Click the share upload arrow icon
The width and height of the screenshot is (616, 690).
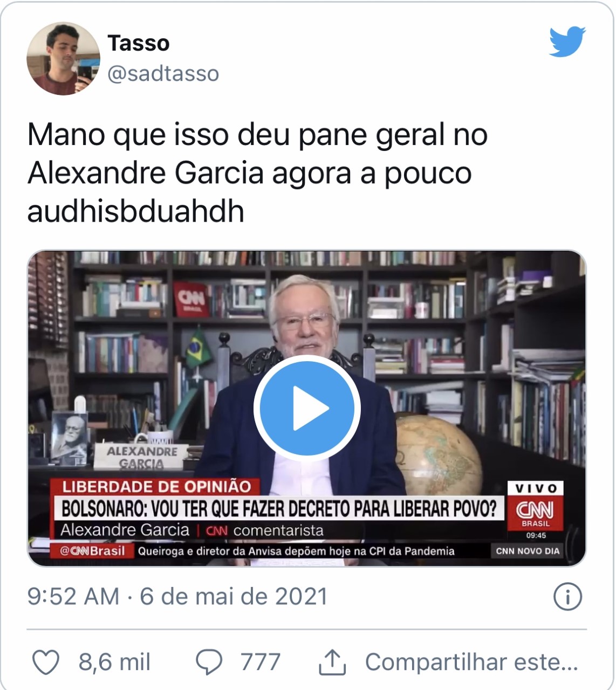tap(332, 662)
